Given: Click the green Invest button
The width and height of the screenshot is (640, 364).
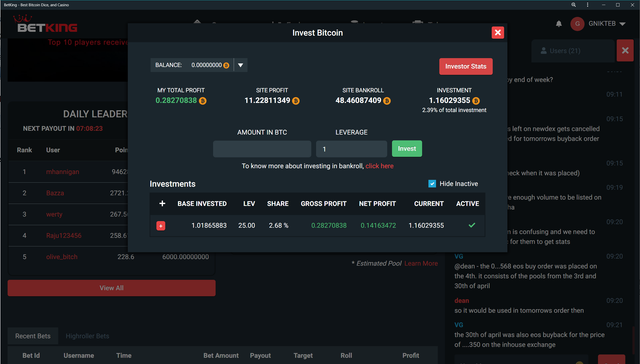Looking at the screenshot, I should (x=407, y=149).
